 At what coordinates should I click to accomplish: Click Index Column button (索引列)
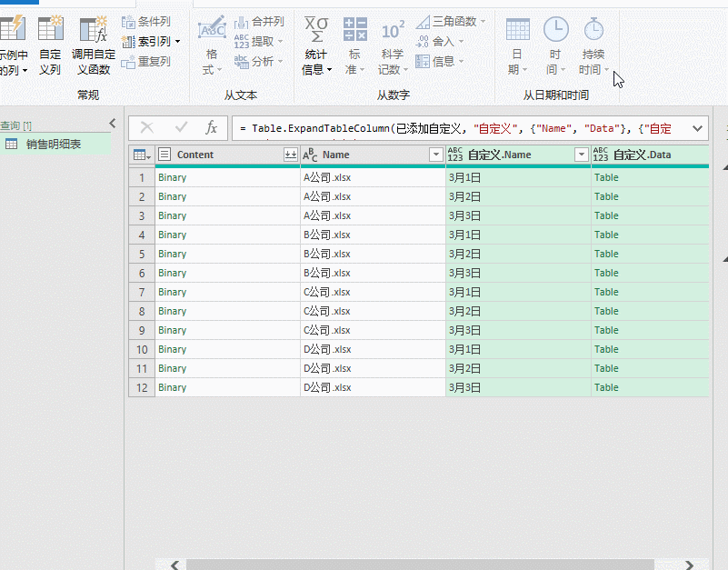click(x=146, y=42)
